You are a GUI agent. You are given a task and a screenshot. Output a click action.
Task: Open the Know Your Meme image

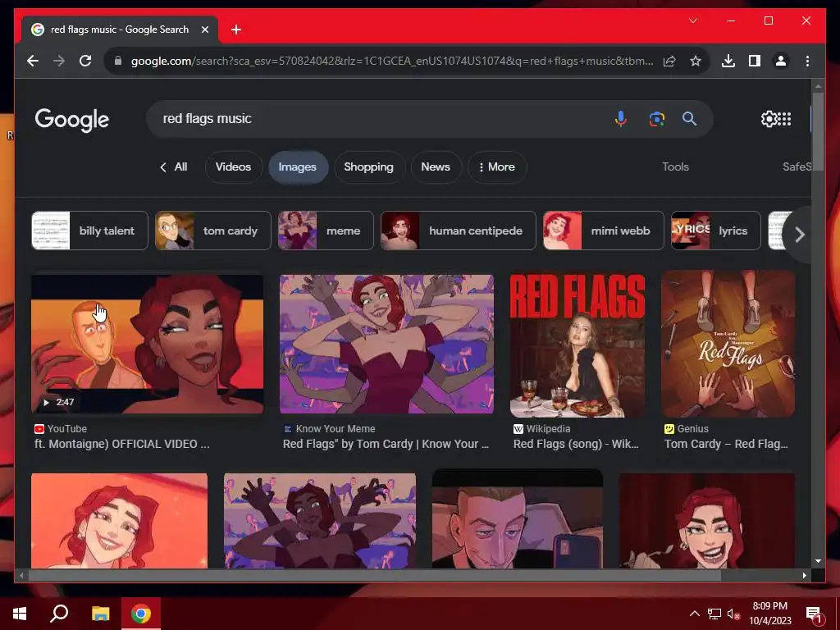click(386, 344)
